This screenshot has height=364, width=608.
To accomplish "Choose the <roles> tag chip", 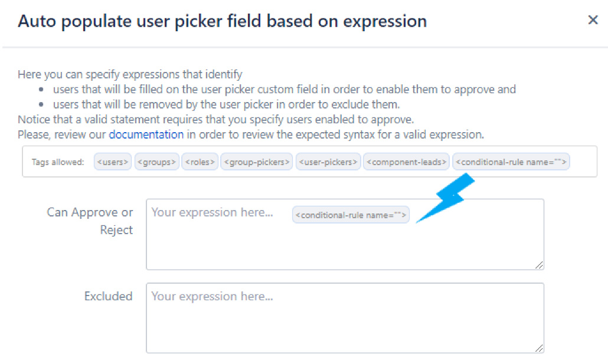I will point(200,162).
